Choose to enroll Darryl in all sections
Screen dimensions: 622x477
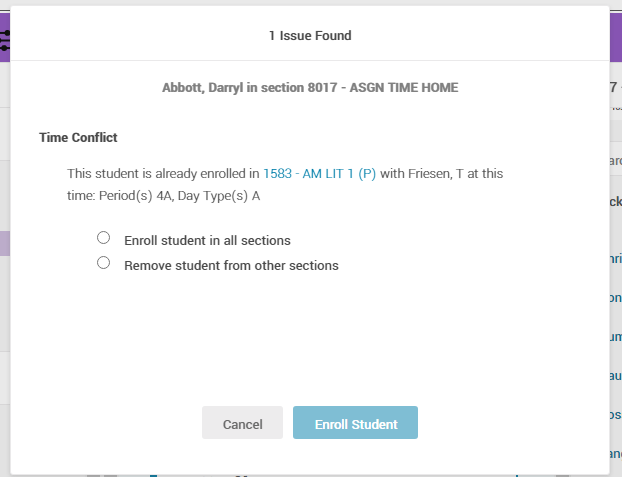point(103,238)
